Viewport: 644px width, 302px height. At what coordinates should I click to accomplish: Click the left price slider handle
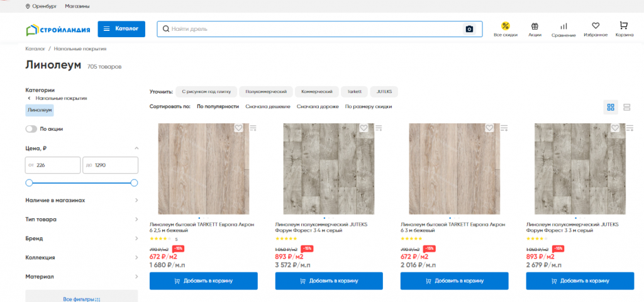point(29,183)
